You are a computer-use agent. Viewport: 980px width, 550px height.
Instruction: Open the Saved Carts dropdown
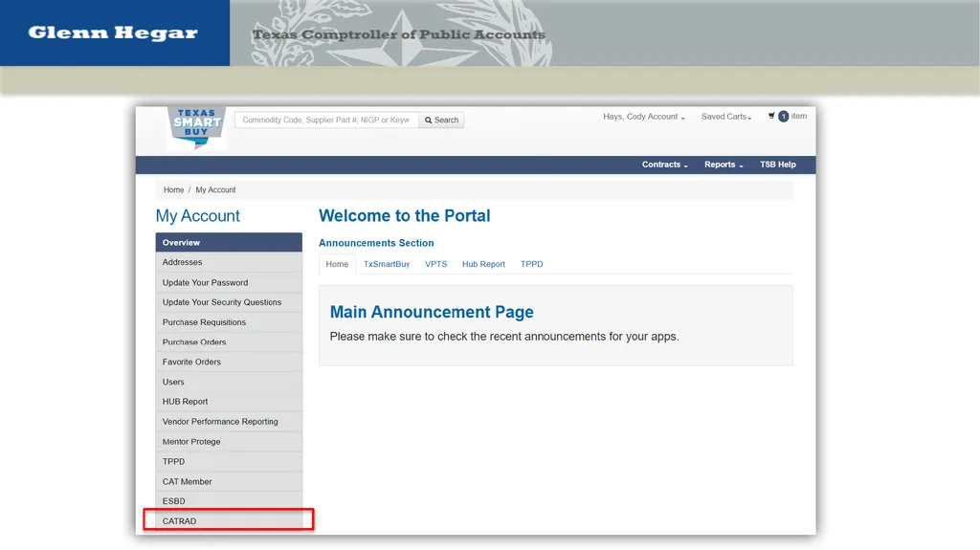[x=726, y=117]
